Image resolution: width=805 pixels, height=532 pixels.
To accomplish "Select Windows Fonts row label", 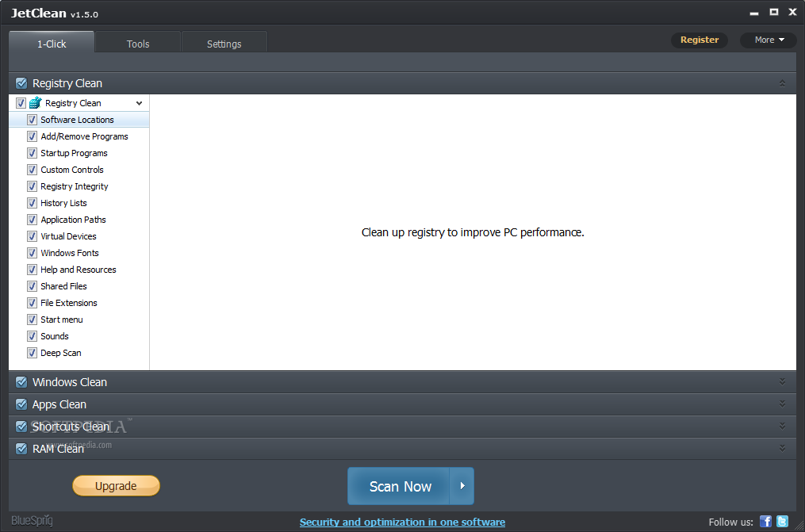I will coord(70,253).
